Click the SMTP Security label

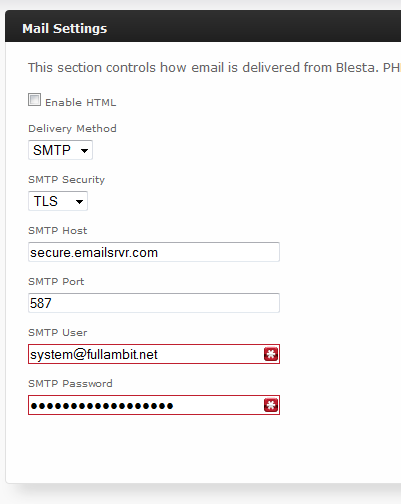(x=67, y=180)
